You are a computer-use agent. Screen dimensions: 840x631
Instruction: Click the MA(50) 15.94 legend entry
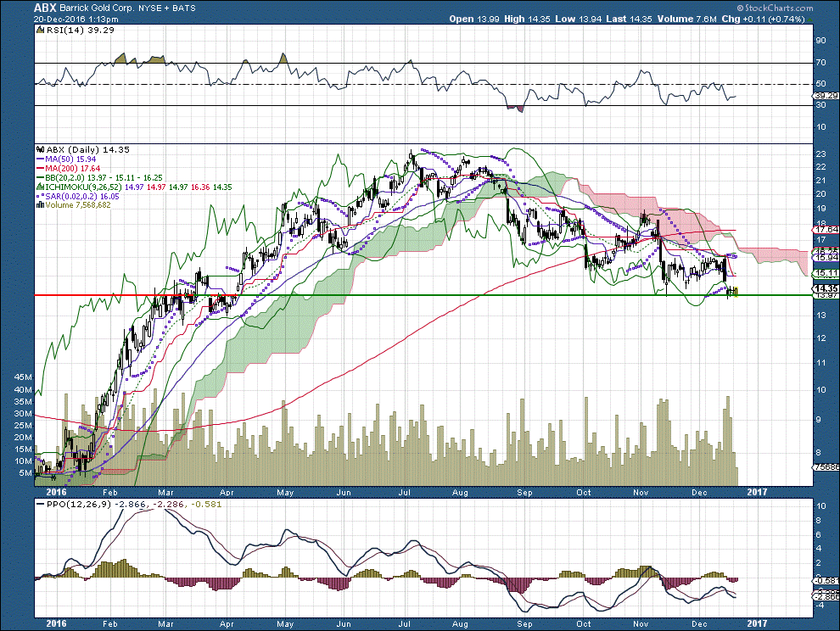pos(66,159)
